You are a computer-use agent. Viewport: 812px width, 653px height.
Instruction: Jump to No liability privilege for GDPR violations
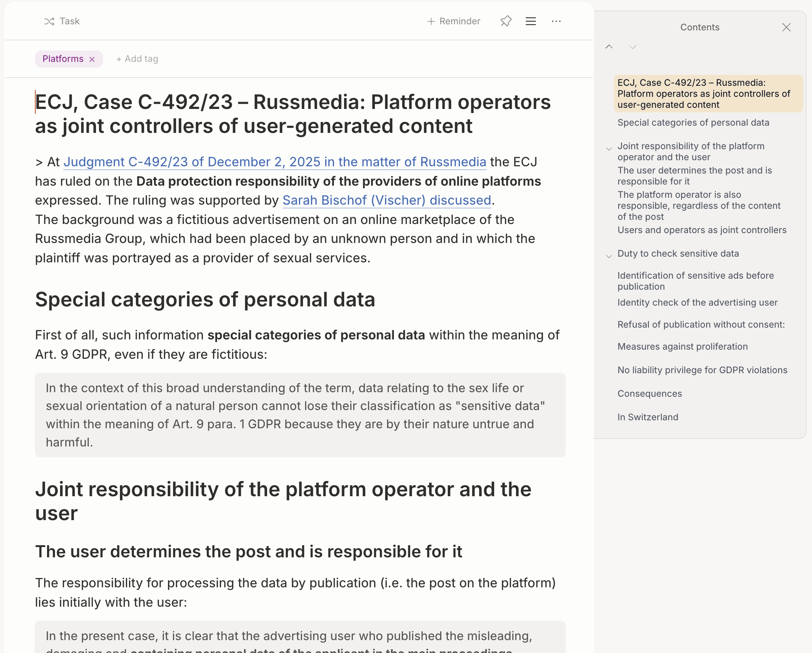(x=702, y=370)
